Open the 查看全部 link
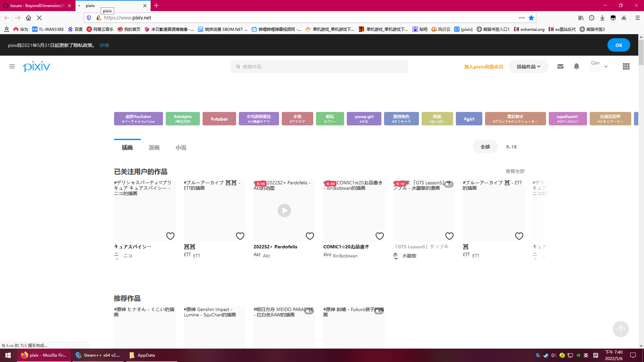The height and width of the screenshot is (362, 644). (515, 171)
